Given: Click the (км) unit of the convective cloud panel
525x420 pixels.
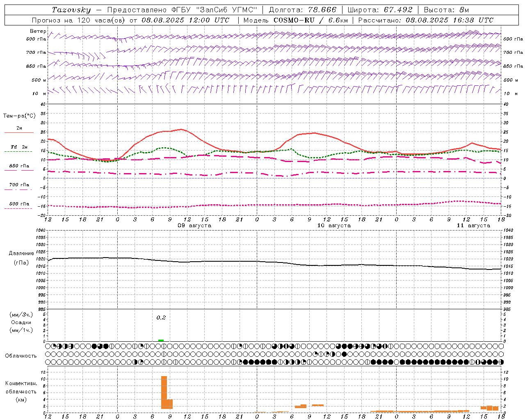Looking at the screenshot, I should 21,399.
